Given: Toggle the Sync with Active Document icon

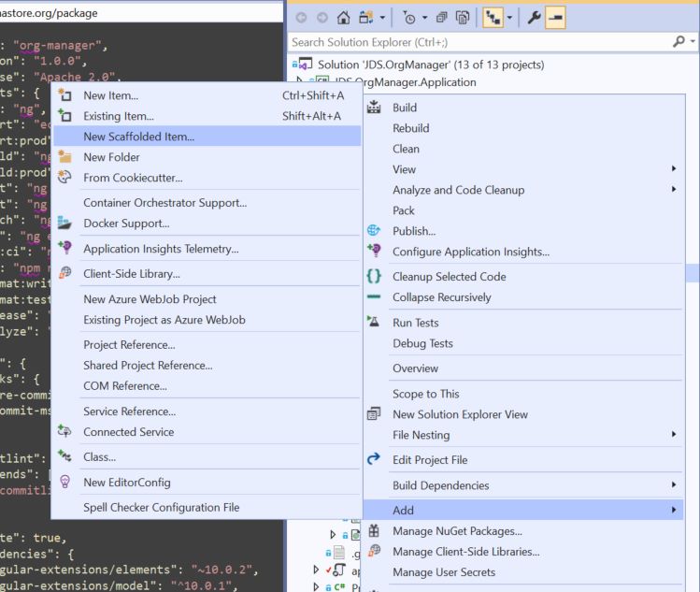Looking at the screenshot, I should 493,18.
